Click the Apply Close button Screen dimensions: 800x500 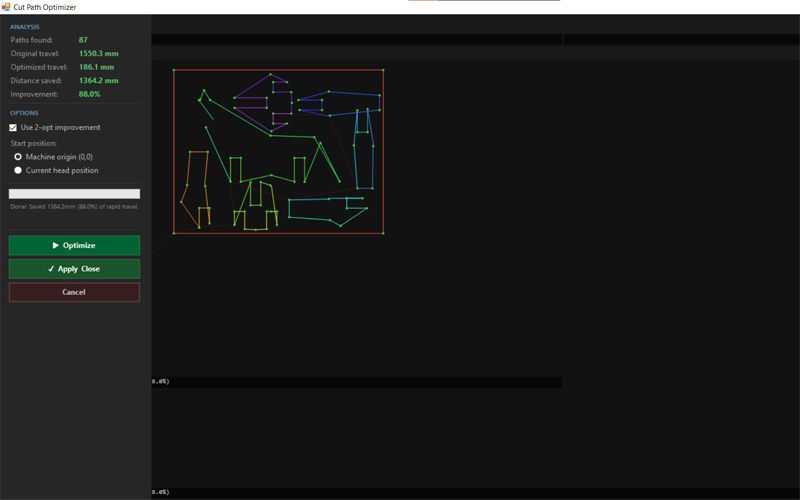coord(74,269)
